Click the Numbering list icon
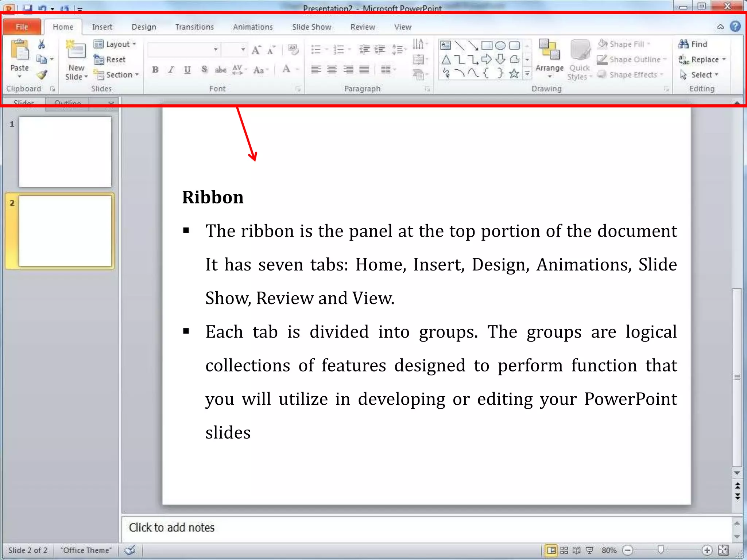Viewport: 747px width, 560px height. [339, 50]
